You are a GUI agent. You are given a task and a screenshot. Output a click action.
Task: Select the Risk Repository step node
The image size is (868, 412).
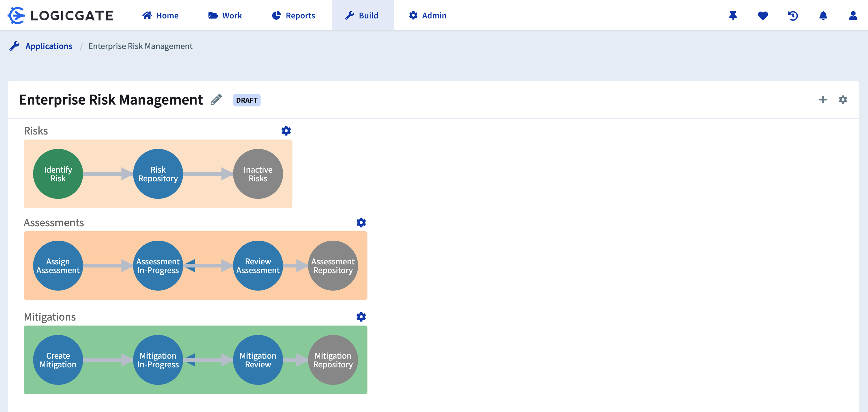click(x=158, y=174)
